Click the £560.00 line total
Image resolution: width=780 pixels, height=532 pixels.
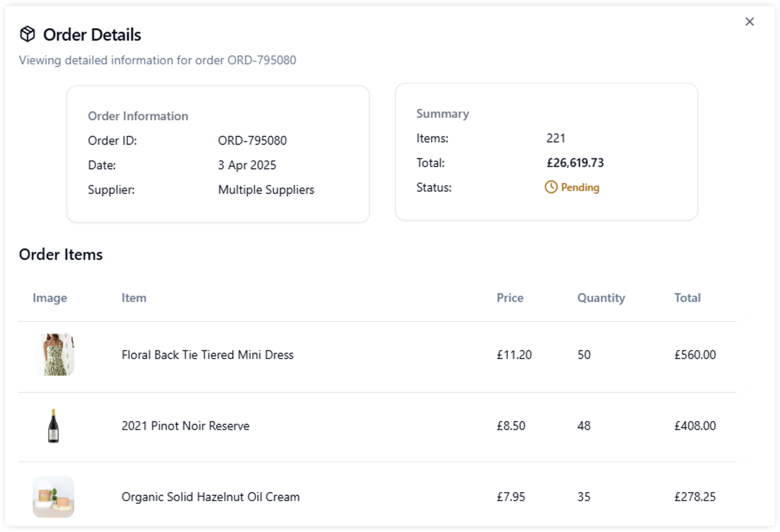click(695, 355)
